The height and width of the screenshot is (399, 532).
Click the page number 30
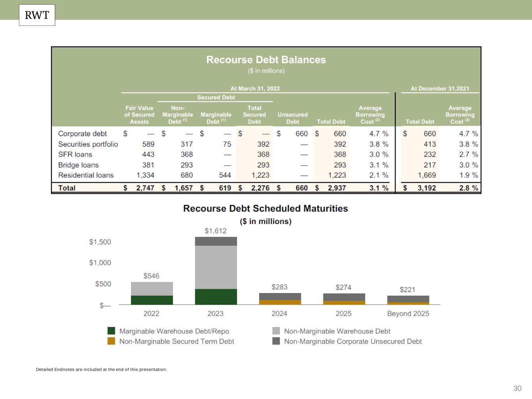click(x=517, y=388)
